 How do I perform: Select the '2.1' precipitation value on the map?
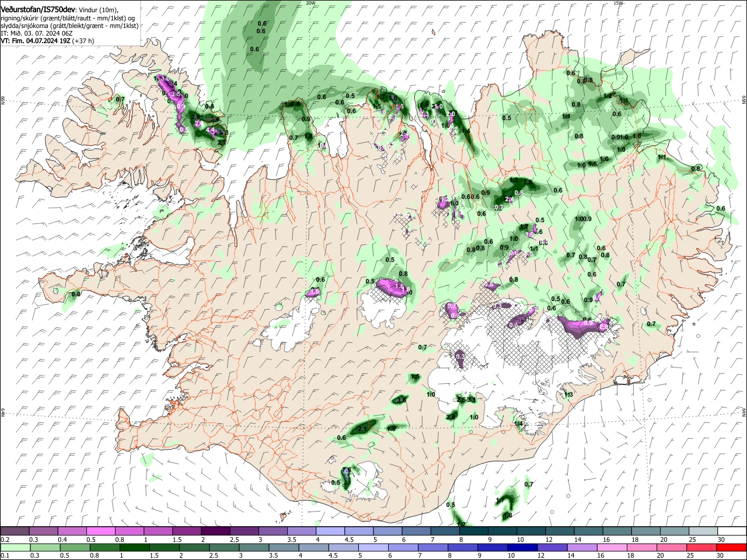[x=362, y=429]
